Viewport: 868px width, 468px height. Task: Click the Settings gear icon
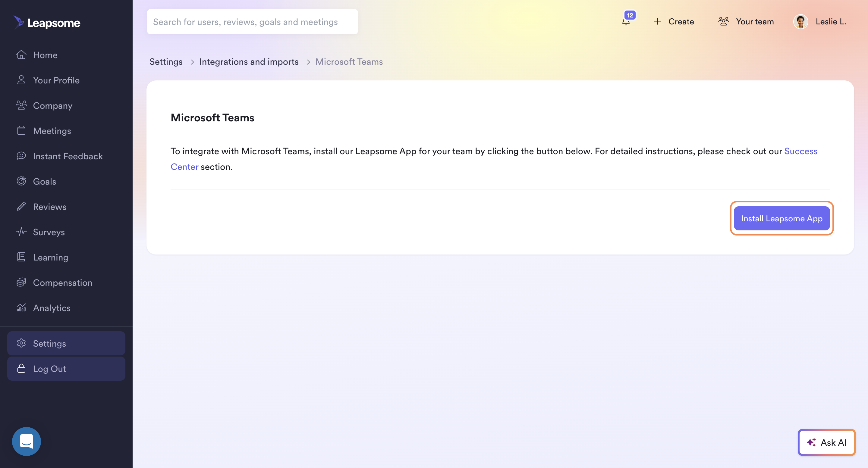21,343
